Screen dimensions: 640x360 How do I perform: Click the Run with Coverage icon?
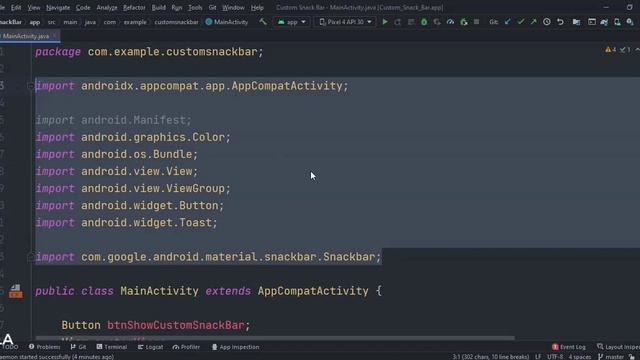[437, 22]
